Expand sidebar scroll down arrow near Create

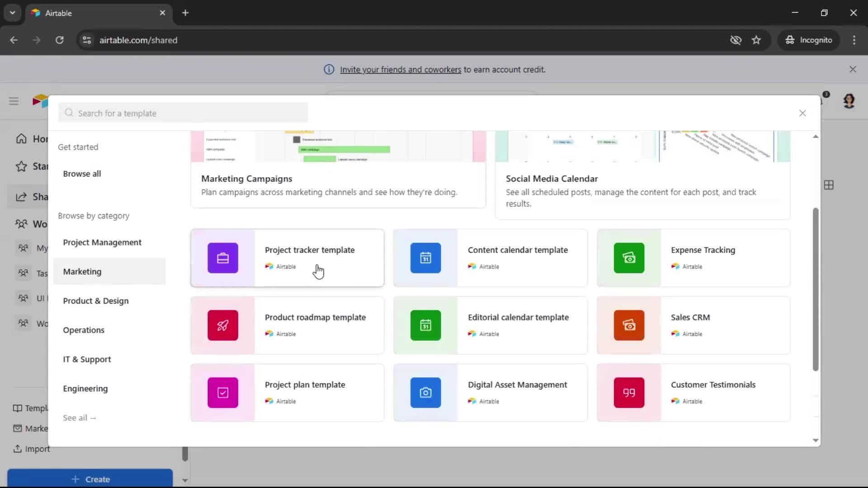click(x=185, y=480)
